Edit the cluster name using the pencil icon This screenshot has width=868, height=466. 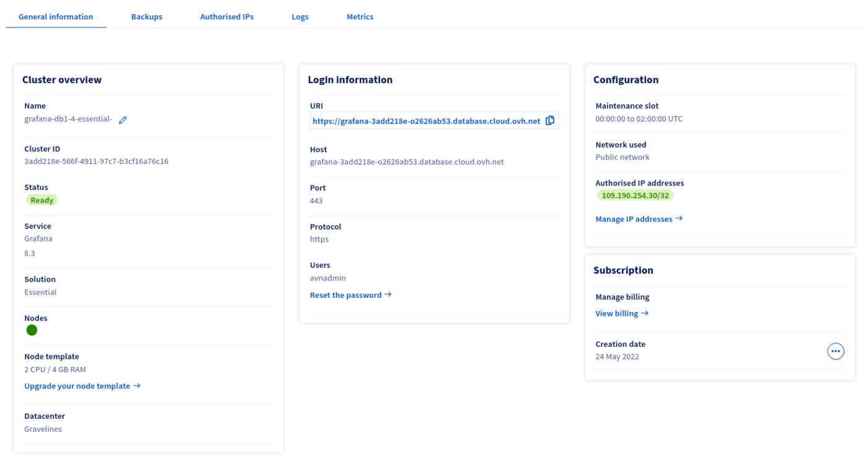(122, 119)
